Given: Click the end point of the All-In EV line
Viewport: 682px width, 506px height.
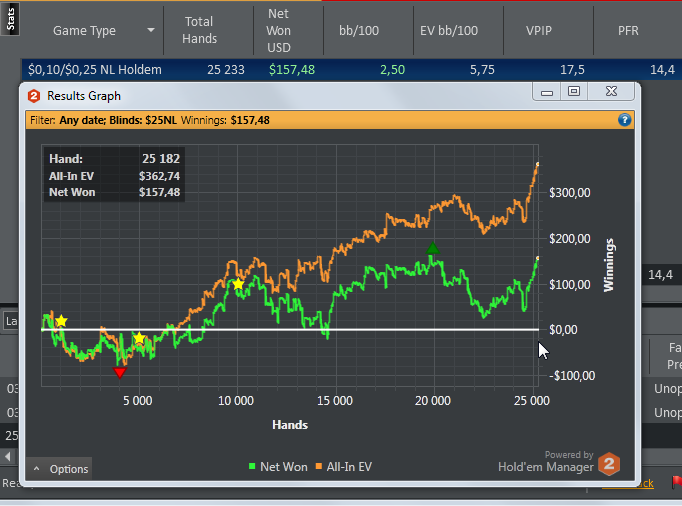Looking at the screenshot, I should (x=538, y=164).
